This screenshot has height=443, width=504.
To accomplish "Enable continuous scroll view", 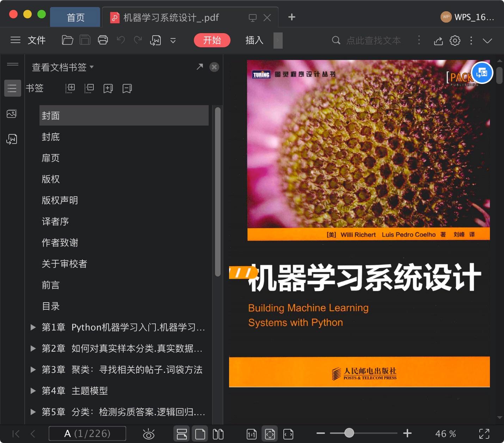I will (182, 434).
